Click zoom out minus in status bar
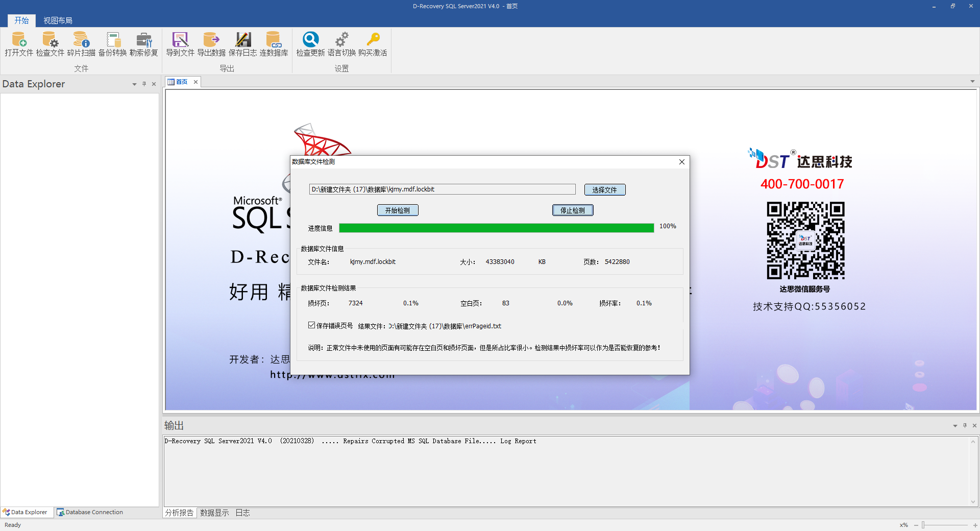The image size is (980, 531). [x=916, y=525]
